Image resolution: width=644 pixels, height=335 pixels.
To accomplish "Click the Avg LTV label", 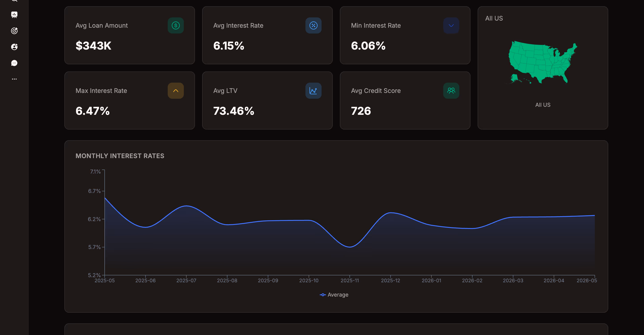I will click(225, 91).
